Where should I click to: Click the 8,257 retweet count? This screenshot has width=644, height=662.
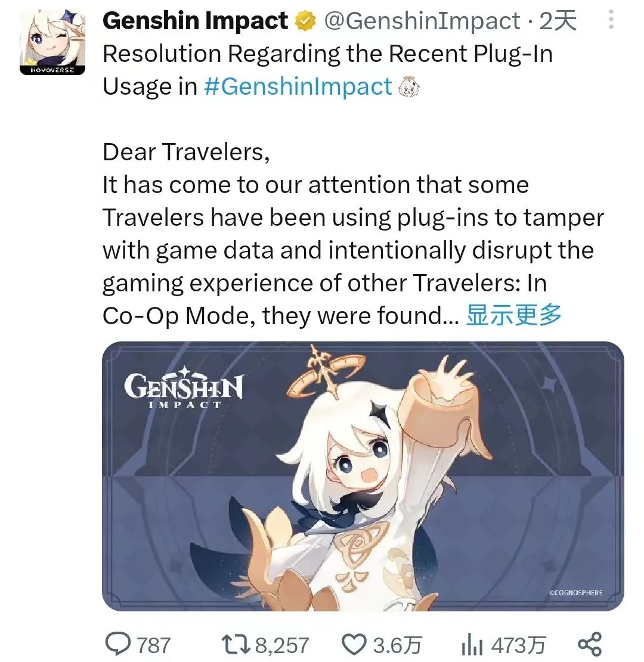coord(282,645)
